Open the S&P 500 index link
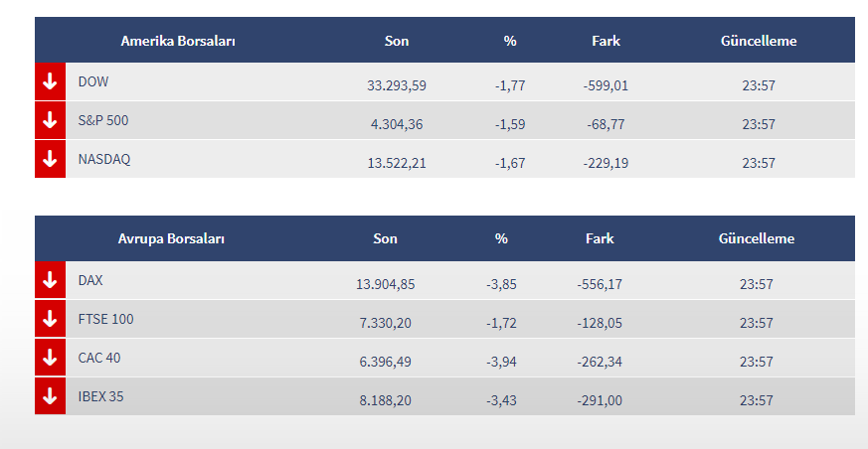 [x=103, y=121]
